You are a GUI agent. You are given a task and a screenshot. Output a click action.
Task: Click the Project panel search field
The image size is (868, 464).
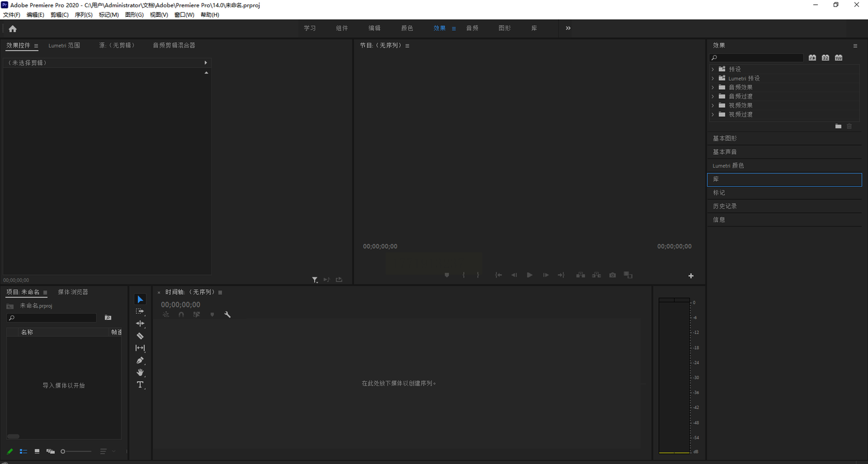pos(52,318)
